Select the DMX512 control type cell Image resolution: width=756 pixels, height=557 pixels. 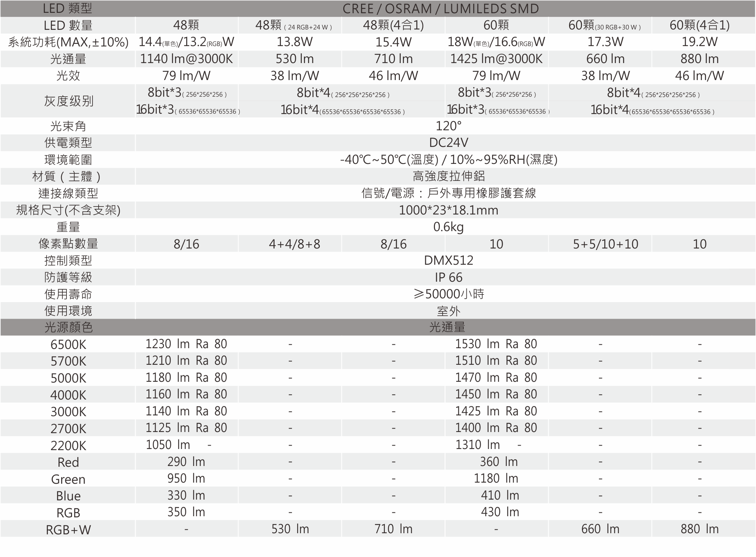pyautogui.click(x=448, y=261)
